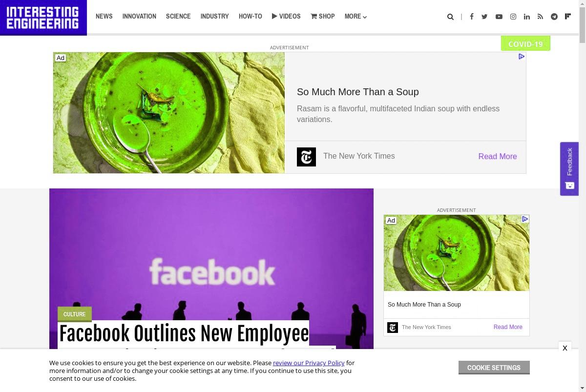Open the YouTube icon in header
The height and width of the screenshot is (392, 586).
(499, 17)
